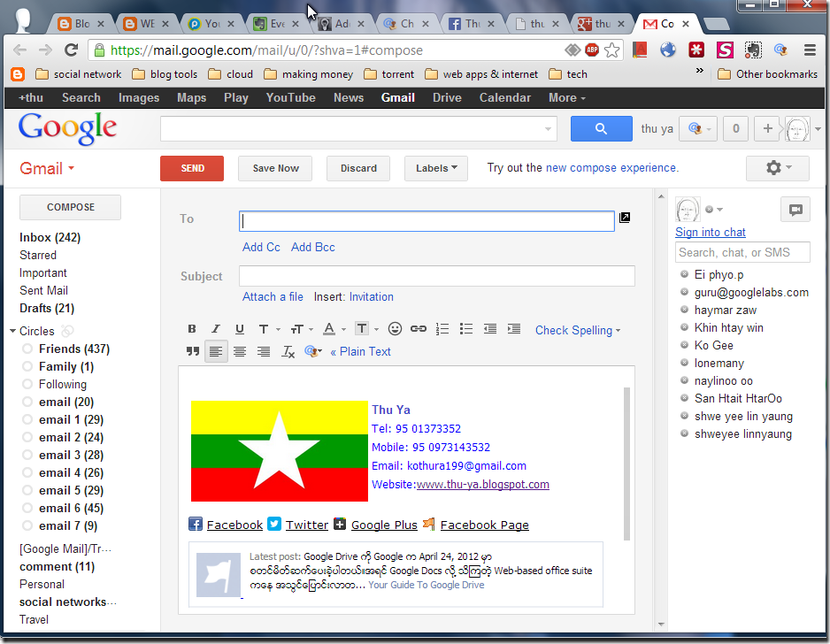
Task: Insert a link with the chain icon
Action: pos(419,329)
